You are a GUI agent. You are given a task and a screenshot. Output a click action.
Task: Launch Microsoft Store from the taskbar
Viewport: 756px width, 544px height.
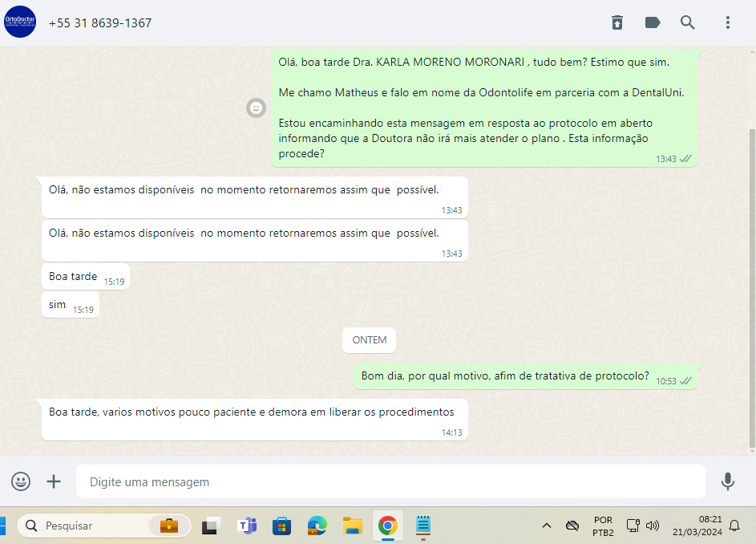click(281, 526)
